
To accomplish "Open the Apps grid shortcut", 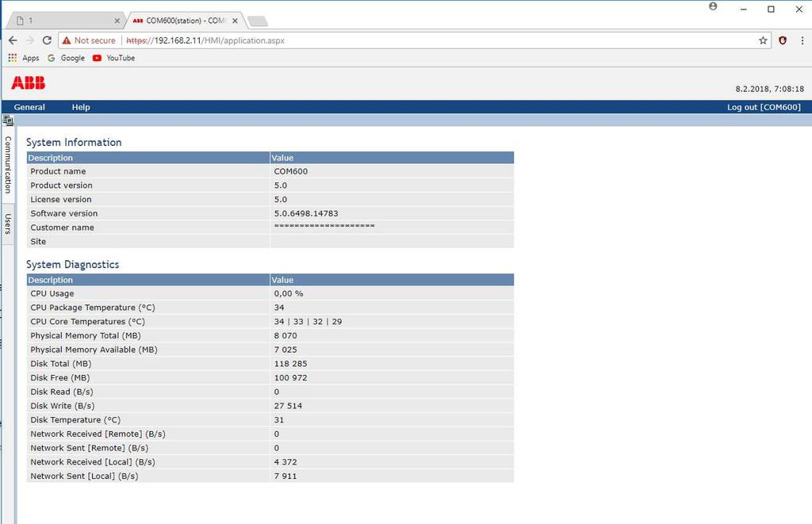I will (23, 58).
